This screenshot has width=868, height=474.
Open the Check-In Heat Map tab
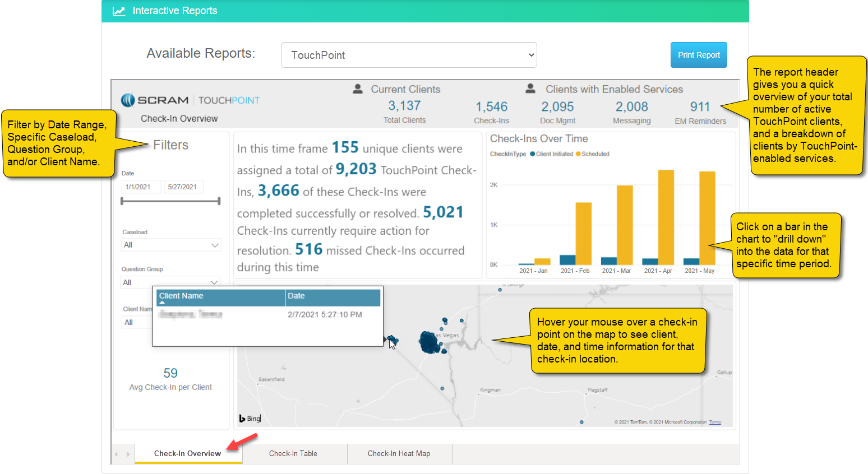coord(399,454)
